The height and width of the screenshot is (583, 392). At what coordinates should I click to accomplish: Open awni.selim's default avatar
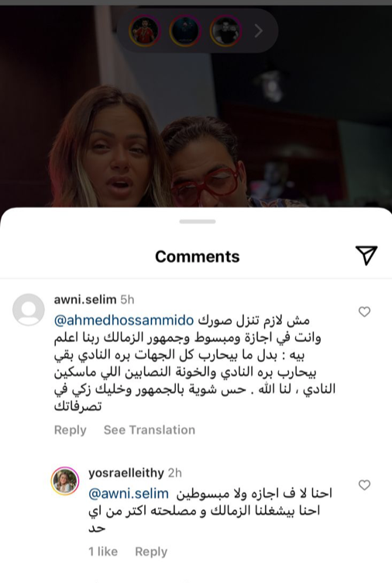(x=29, y=309)
